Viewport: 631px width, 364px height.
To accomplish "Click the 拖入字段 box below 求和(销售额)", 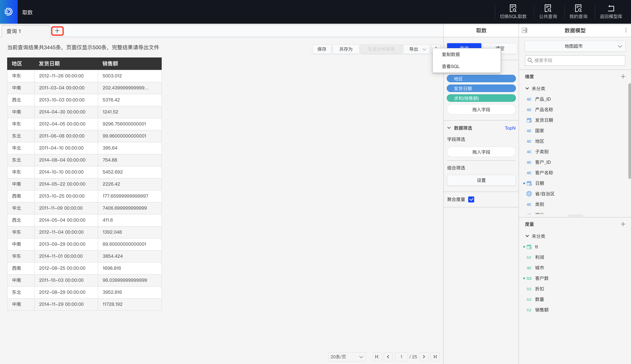I will 481,110.
